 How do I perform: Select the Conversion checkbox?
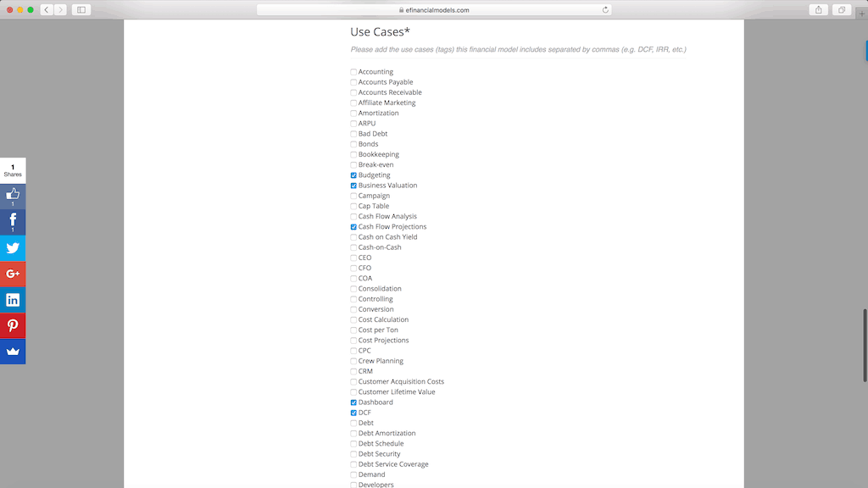353,309
